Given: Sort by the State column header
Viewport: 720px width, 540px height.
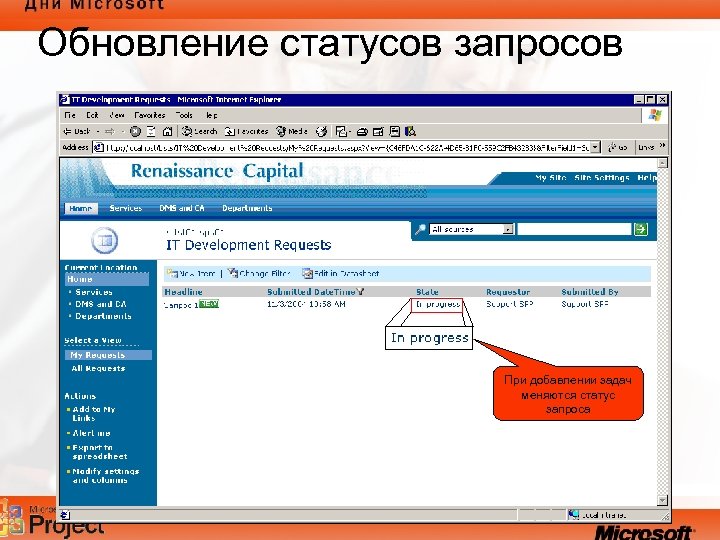Looking at the screenshot, I should (x=427, y=292).
